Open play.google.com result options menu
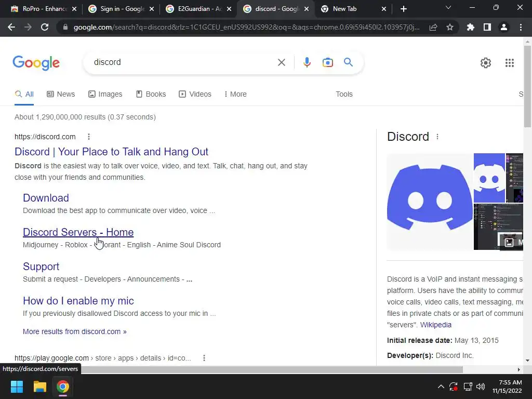532x399 pixels. click(204, 358)
